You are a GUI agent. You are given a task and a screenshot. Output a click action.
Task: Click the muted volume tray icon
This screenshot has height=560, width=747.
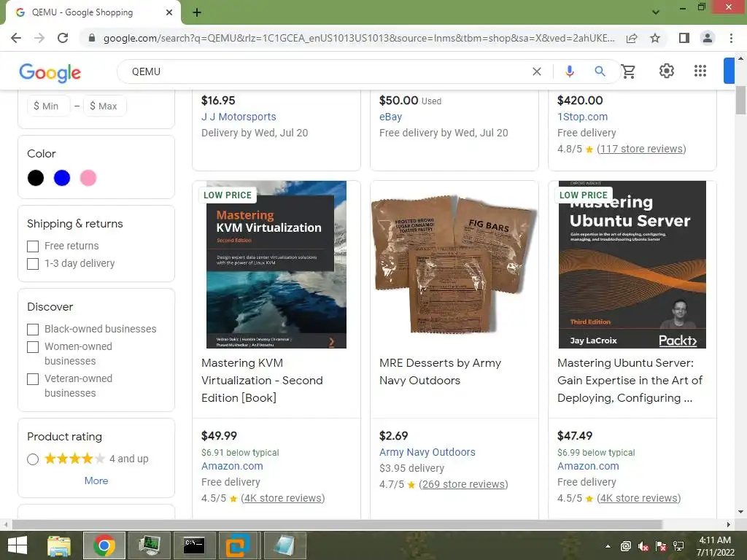pyautogui.click(x=643, y=546)
